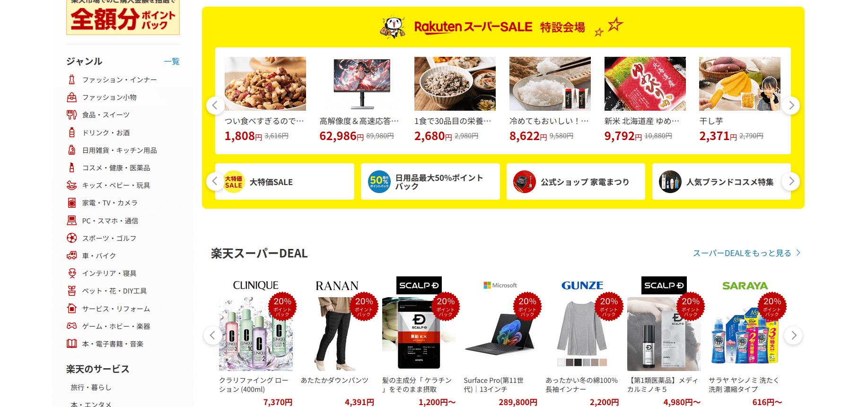
Task: Open スーパーDEALをもっと見る link
Action: [746, 253]
